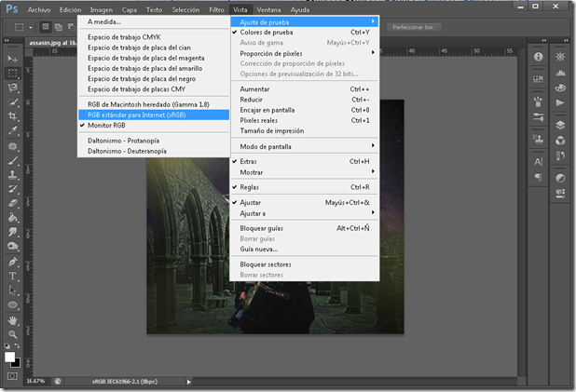Click the 16.67% zoom field
The width and height of the screenshot is (576, 392).
36,382
